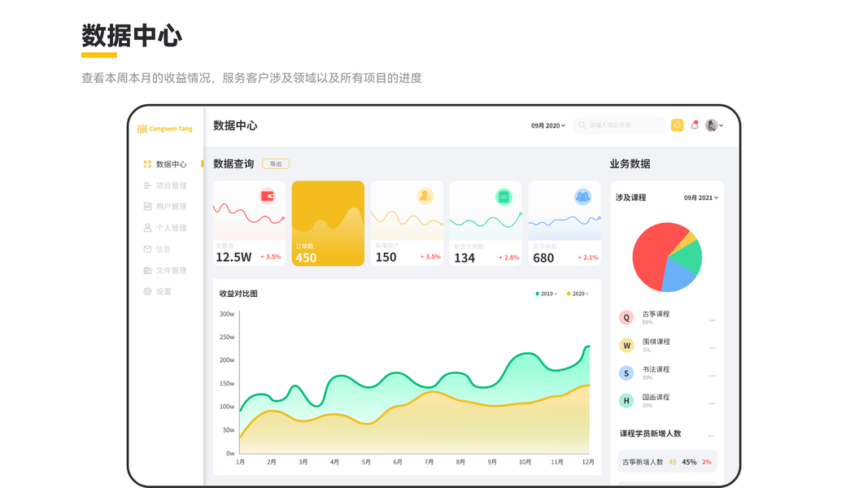Select the yellow 订单数 450 card
The width and height of the screenshot is (868, 488).
329,223
